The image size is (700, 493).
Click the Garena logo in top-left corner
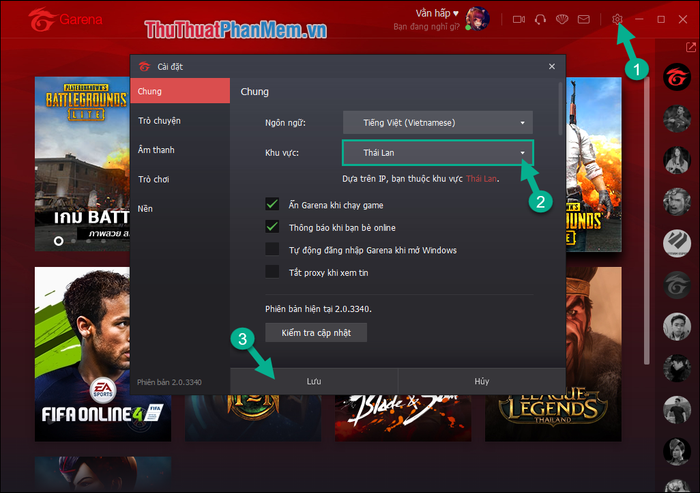[x=65, y=19]
